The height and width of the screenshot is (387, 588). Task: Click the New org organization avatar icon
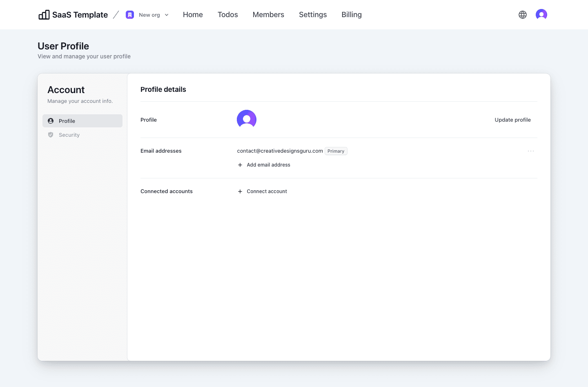tap(130, 14)
